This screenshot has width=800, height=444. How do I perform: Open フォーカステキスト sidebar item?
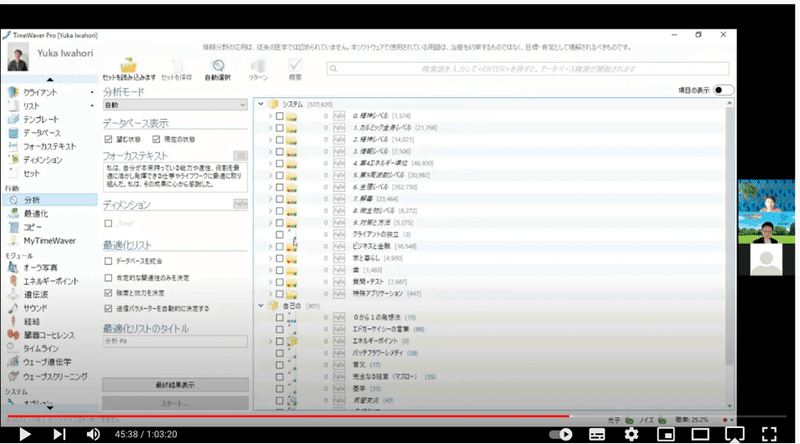pos(49,146)
